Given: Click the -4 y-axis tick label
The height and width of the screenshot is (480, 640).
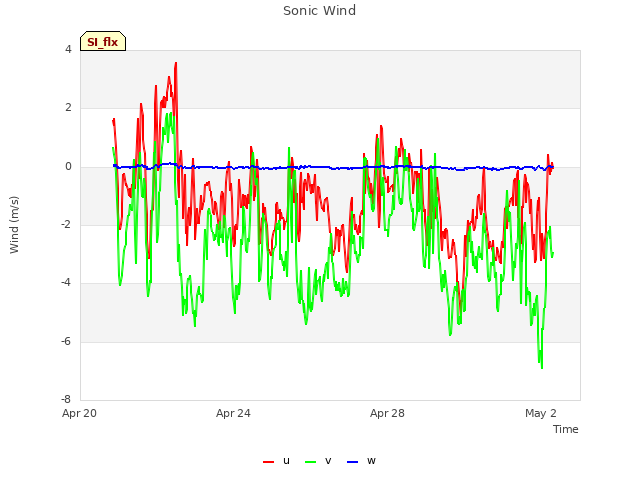Looking at the screenshot, I should tap(66, 282).
